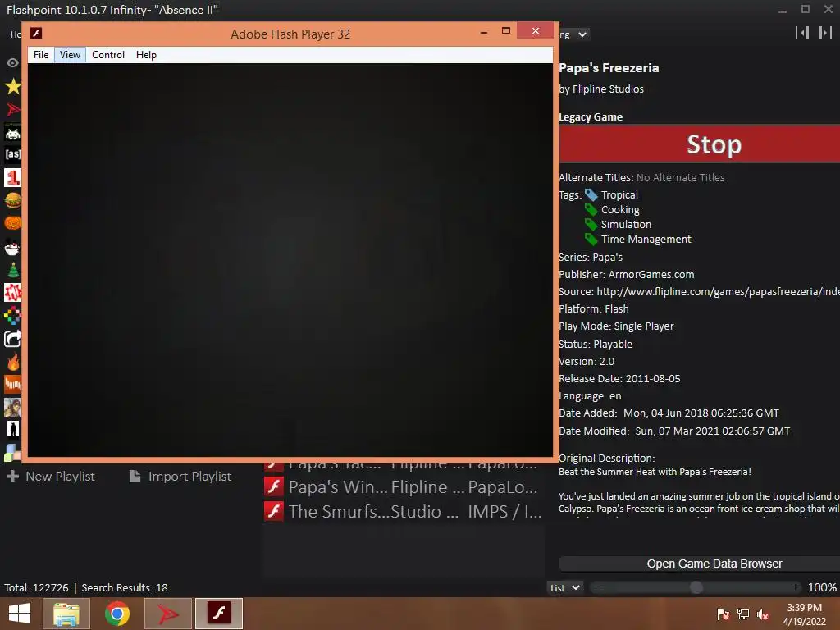The width and height of the screenshot is (840, 630).
Task: Click the Release Date 2011-08-05 value
Action: click(652, 378)
